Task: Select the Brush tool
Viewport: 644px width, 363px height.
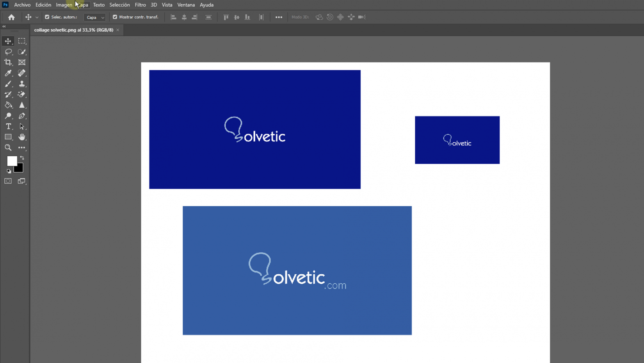Action: 8,84
